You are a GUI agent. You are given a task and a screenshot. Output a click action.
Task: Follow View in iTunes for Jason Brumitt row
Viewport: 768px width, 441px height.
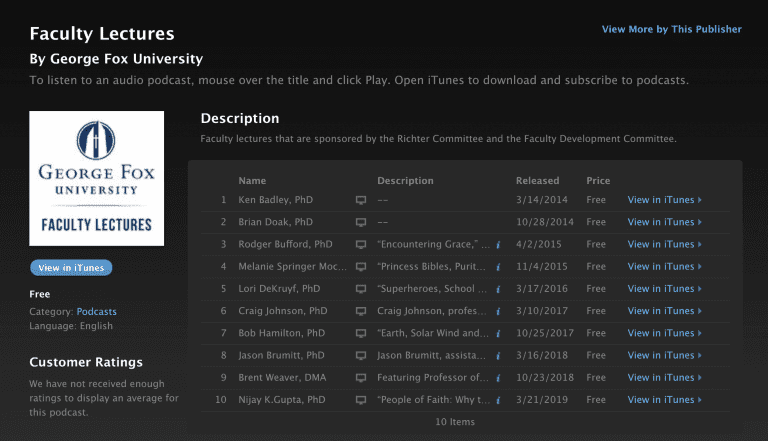click(x=665, y=355)
